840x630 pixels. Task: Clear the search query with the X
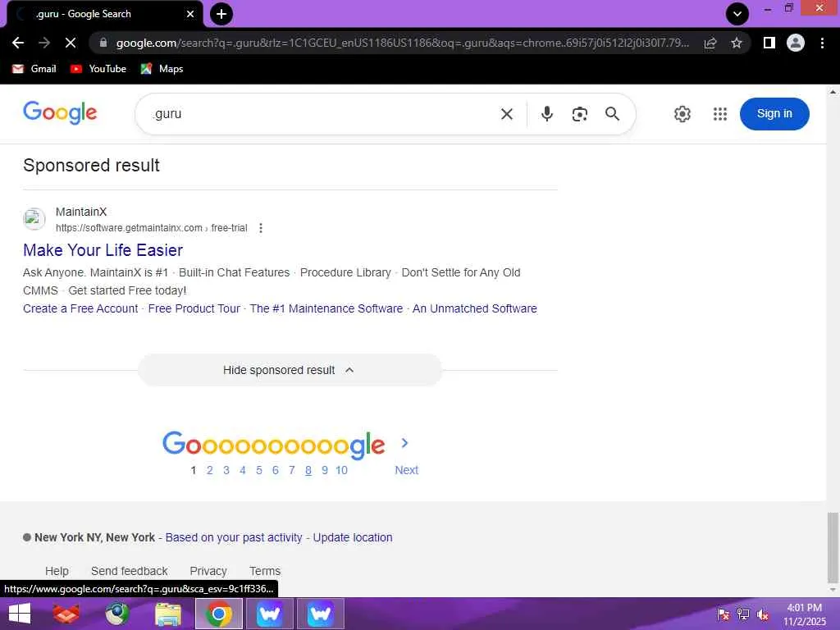507,113
